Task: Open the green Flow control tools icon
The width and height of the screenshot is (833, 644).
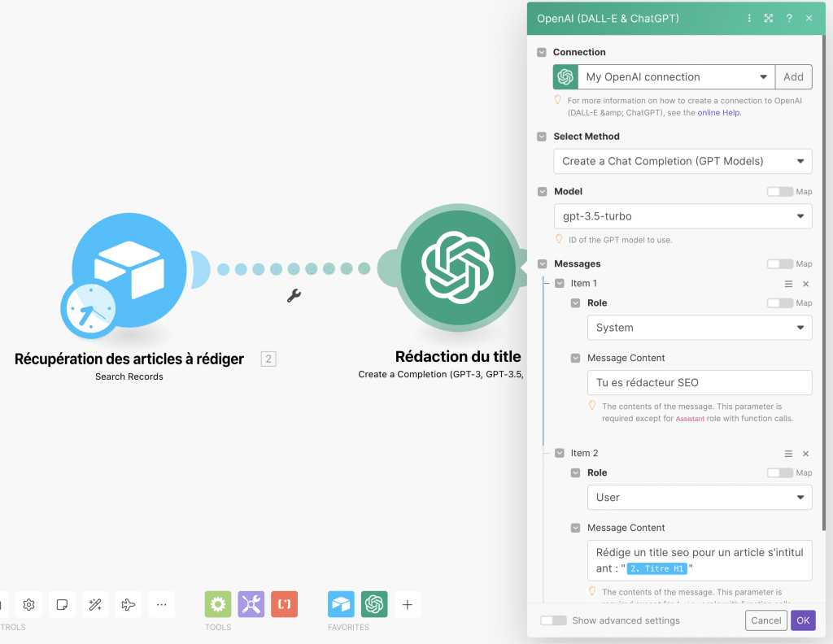Action: (218, 604)
